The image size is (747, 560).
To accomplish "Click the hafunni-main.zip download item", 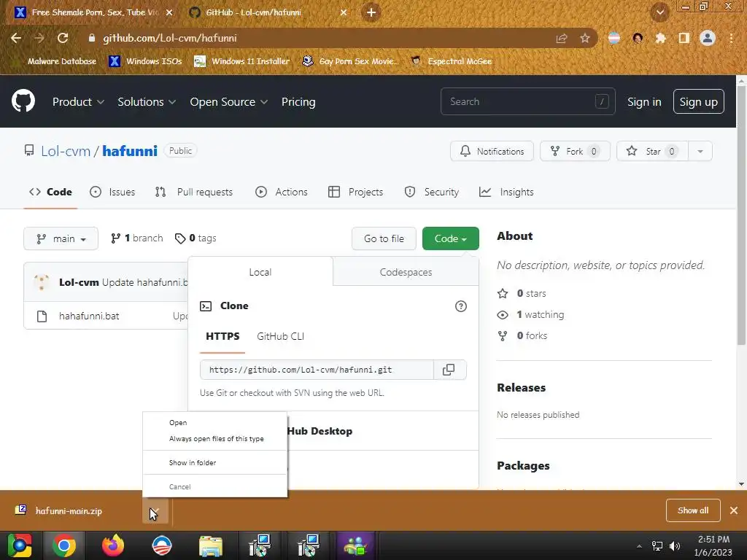I will (69, 511).
